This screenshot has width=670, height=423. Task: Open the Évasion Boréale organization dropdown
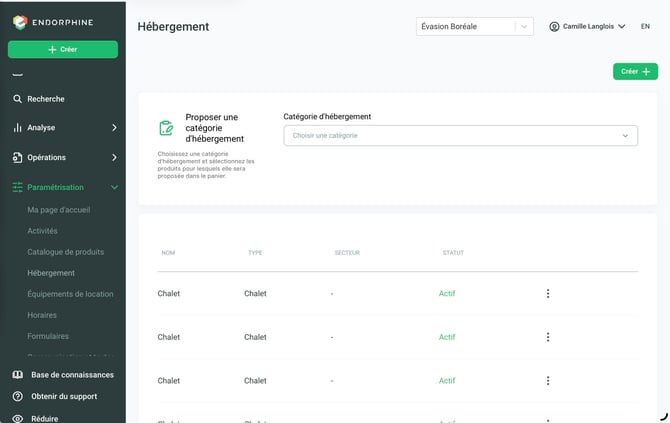click(x=475, y=26)
